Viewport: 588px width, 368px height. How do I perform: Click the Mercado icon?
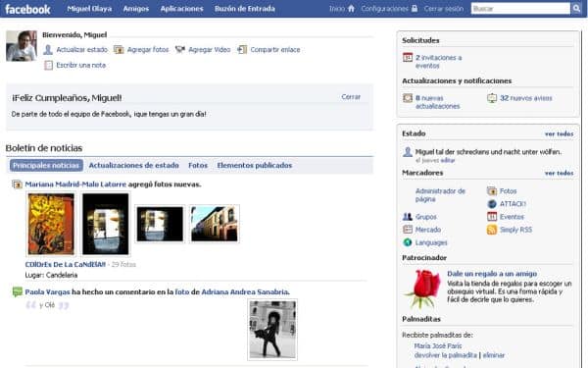408,230
